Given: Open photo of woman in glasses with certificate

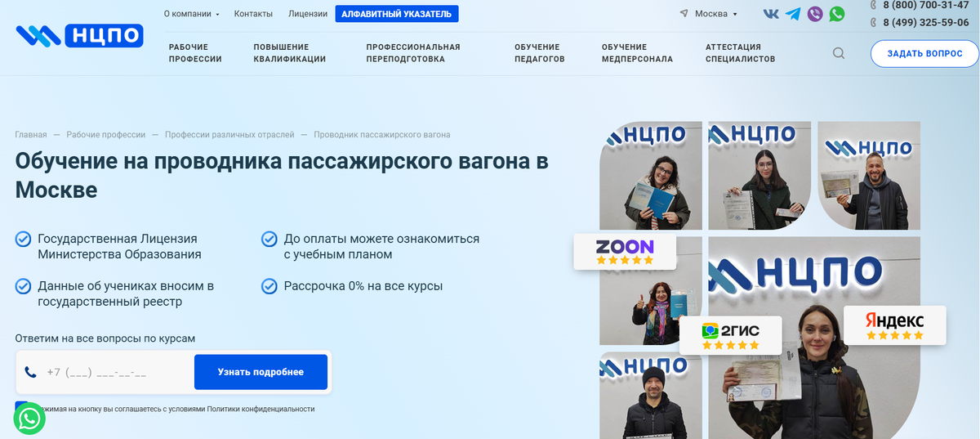Looking at the screenshot, I should tap(759, 176).
